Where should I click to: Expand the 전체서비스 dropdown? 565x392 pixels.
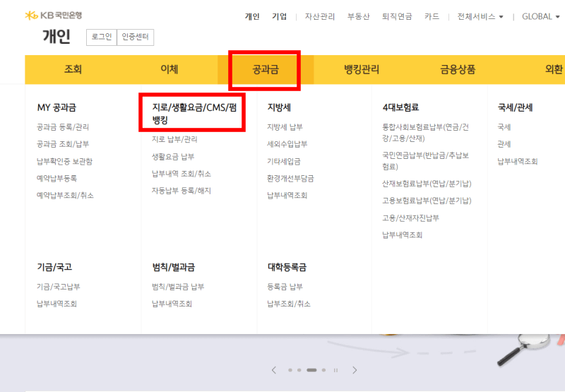pos(480,16)
